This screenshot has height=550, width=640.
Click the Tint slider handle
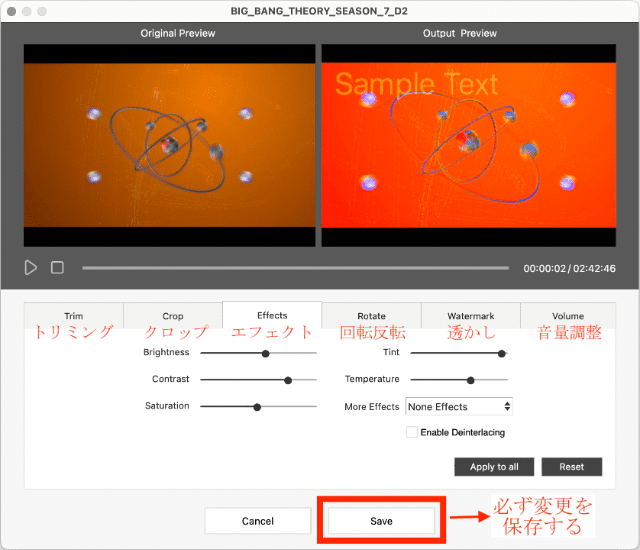pyautogui.click(x=502, y=353)
